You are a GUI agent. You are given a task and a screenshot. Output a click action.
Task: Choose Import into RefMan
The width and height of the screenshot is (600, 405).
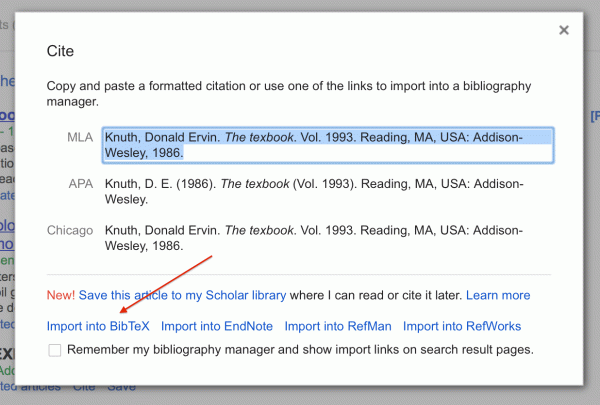[x=338, y=326]
